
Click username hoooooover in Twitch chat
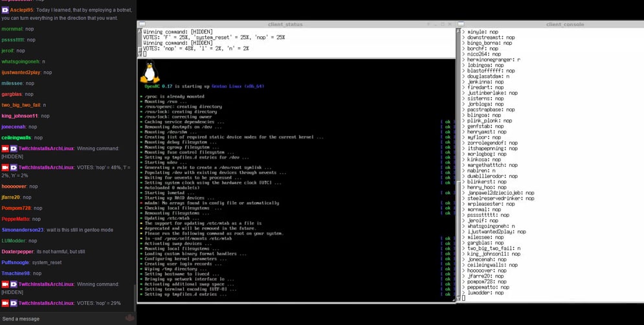[x=14, y=186]
